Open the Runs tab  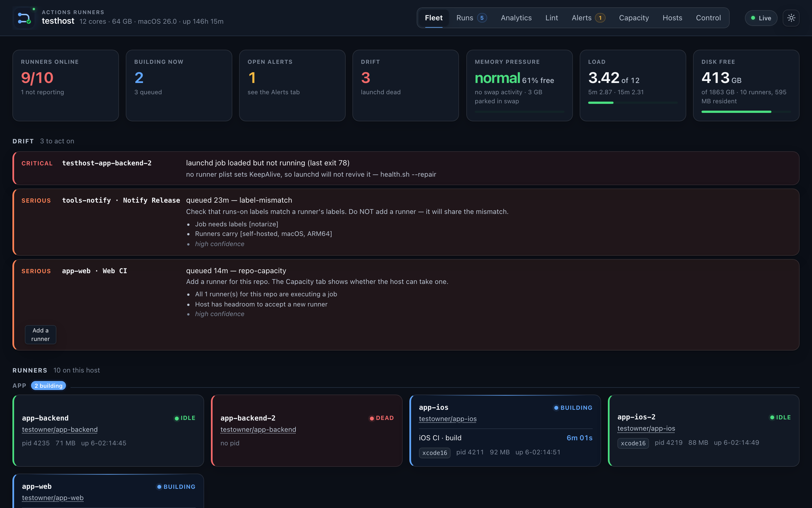click(471, 18)
